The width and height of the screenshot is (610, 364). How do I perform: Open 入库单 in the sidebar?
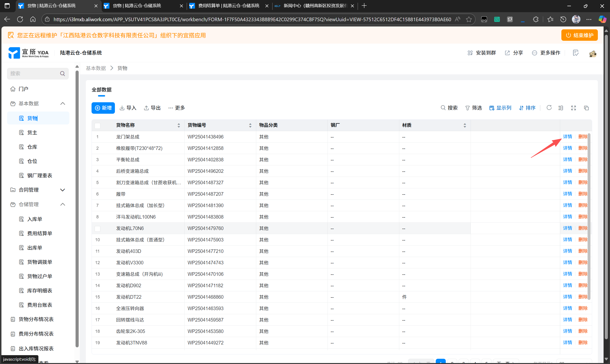pyautogui.click(x=35, y=219)
